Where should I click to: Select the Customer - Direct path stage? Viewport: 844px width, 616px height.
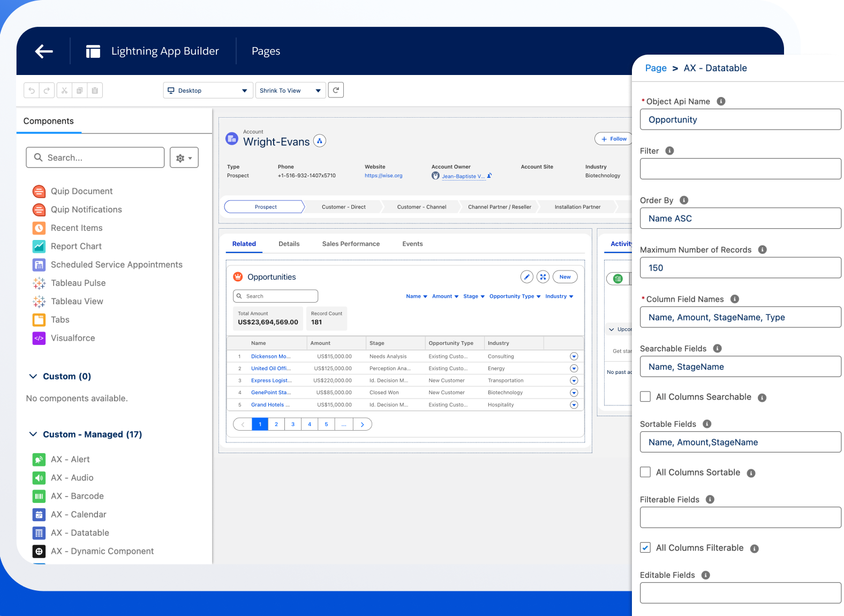pyautogui.click(x=344, y=207)
